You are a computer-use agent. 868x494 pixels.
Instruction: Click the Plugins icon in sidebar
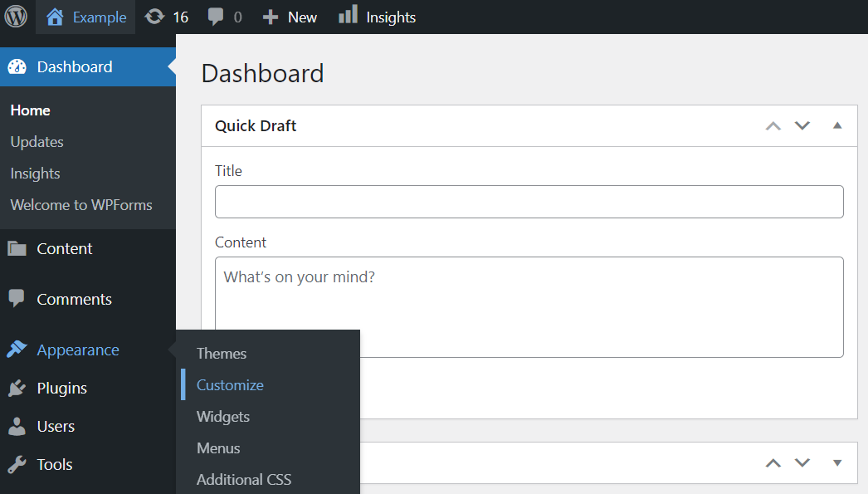click(18, 388)
